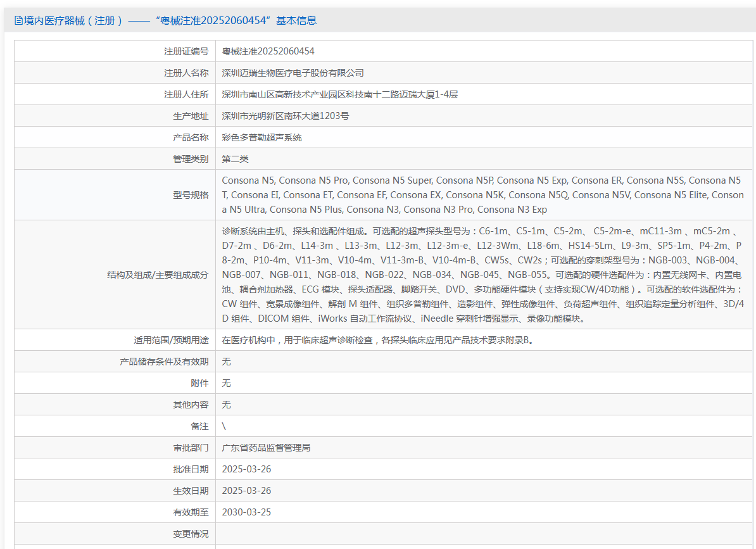The width and height of the screenshot is (756, 549).
Task: Click the label '批准日期'
Action: tap(191, 469)
